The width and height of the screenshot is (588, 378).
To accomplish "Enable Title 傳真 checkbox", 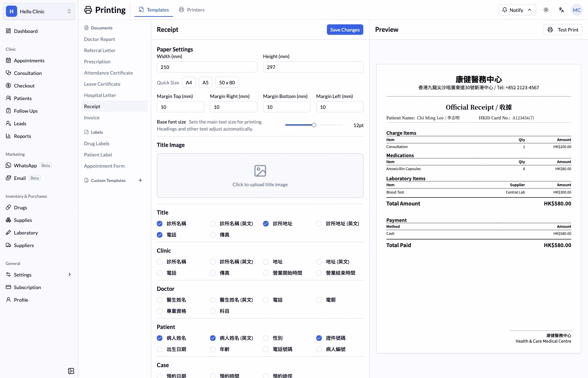I will tap(213, 235).
